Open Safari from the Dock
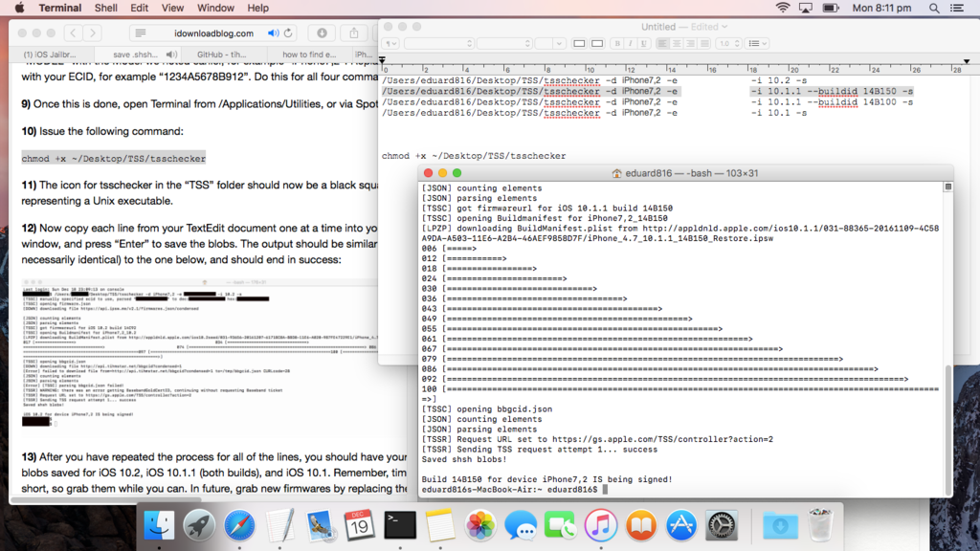The height and width of the screenshot is (551, 980). (239, 525)
